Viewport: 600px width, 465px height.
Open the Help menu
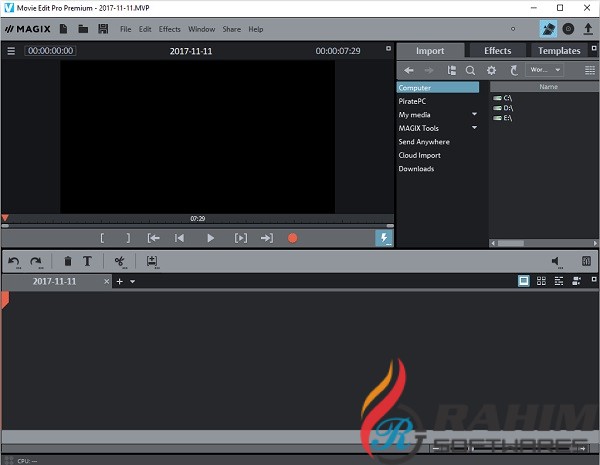256,29
